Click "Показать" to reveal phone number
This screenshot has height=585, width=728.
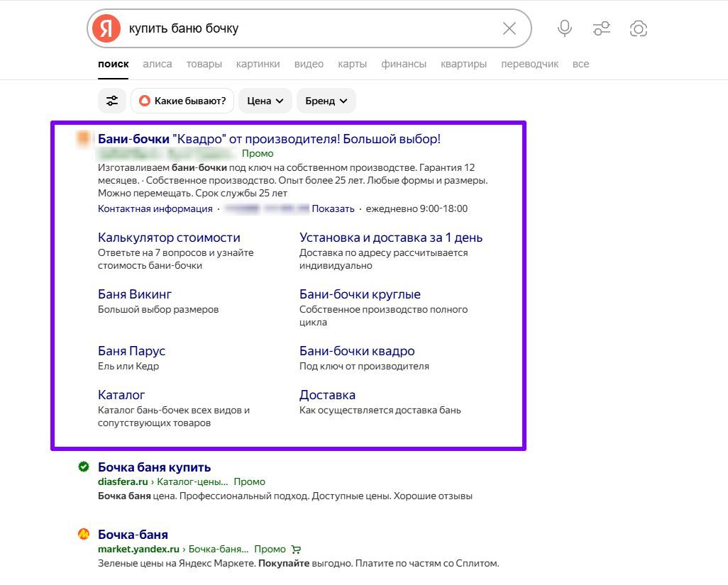333,208
